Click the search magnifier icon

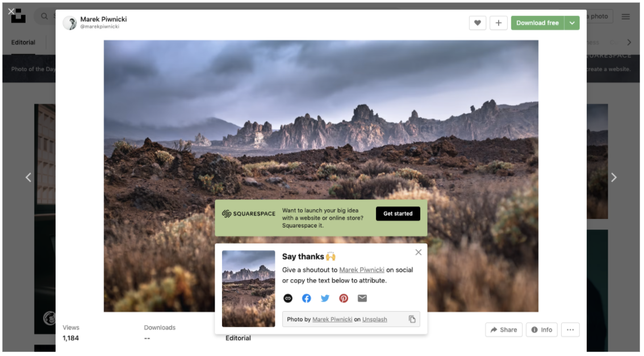(44, 16)
